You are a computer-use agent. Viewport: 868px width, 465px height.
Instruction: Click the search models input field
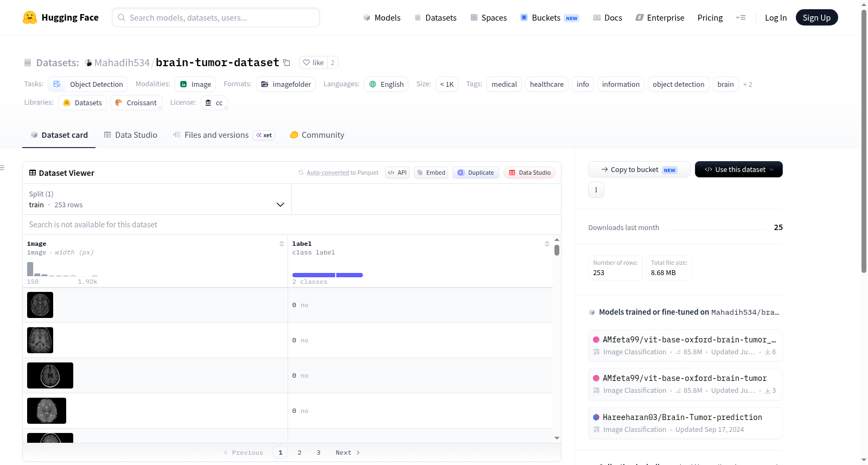(216, 17)
